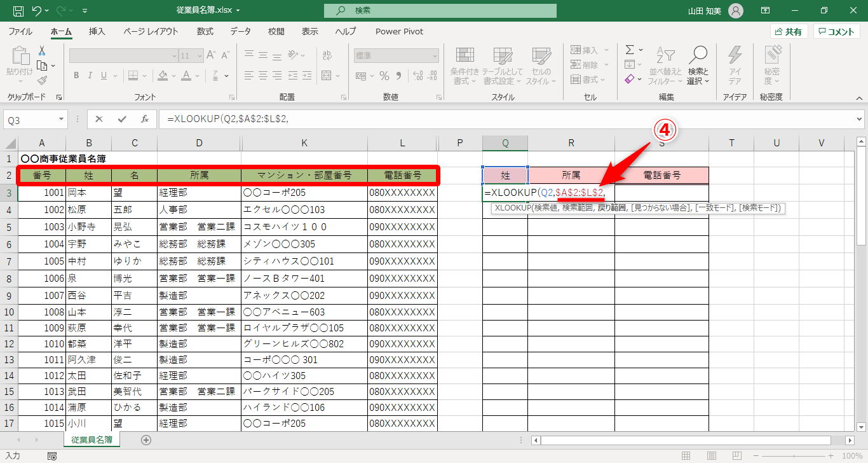Open Conditional Formatting (条件付き書式)

[465, 66]
